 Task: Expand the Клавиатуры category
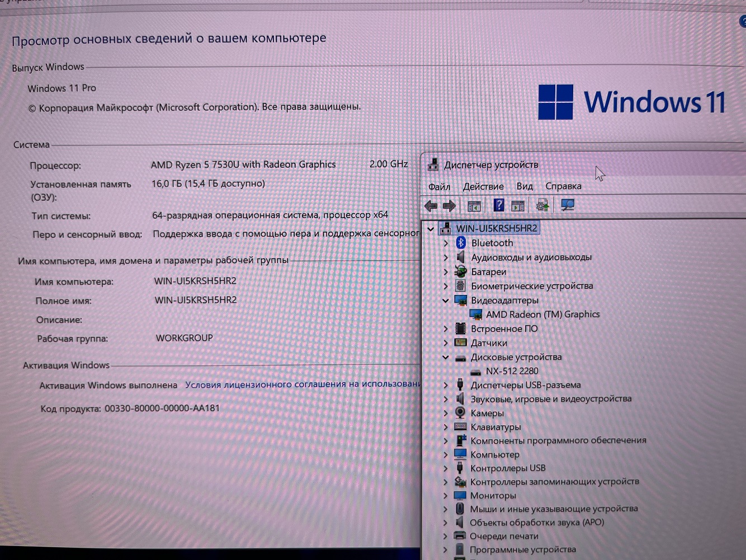point(446,427)
